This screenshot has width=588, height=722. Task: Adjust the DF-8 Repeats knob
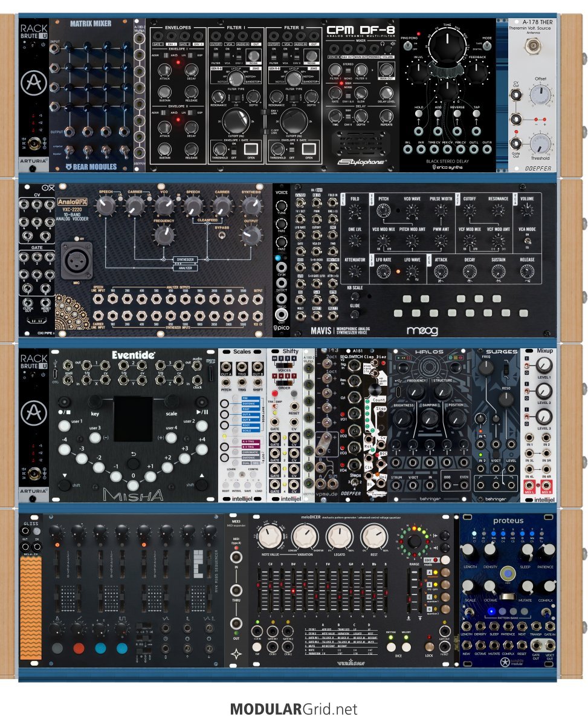pyautogui.click(x=386, y=115)
